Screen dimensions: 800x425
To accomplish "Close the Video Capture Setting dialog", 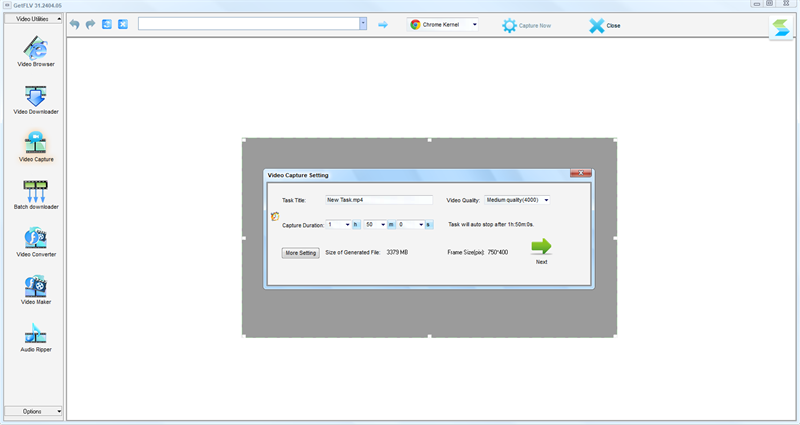I will point(581,173).
